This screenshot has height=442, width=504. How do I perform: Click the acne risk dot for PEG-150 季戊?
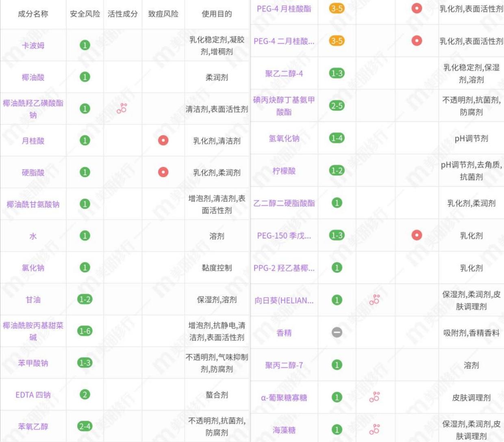[417, 235]
